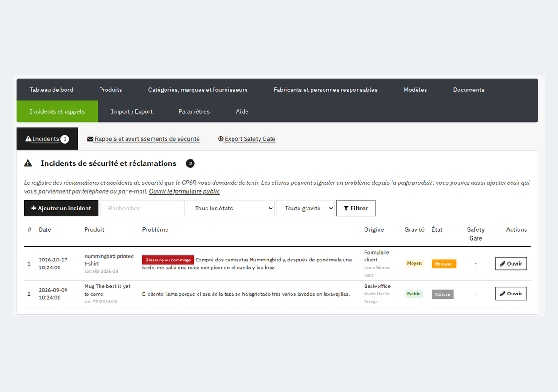Click the Date column header
This screenshot has height=392, width=558.
coord(45,229)
